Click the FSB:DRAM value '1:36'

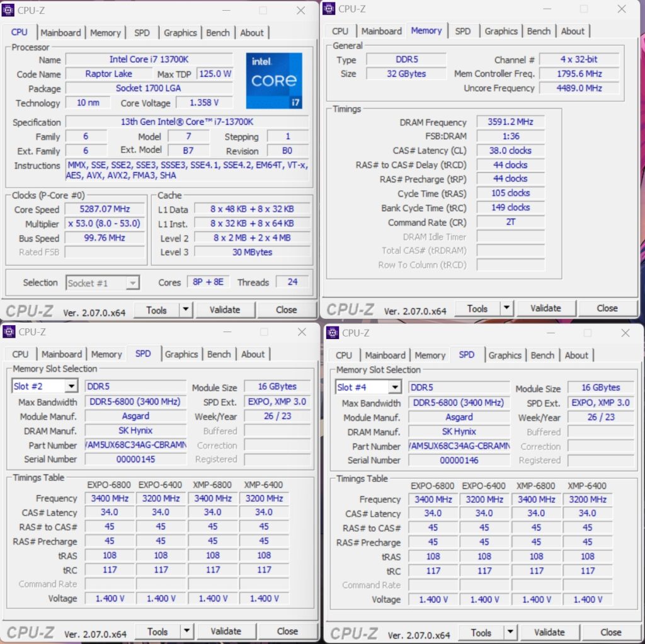click(x=510, y=136)
